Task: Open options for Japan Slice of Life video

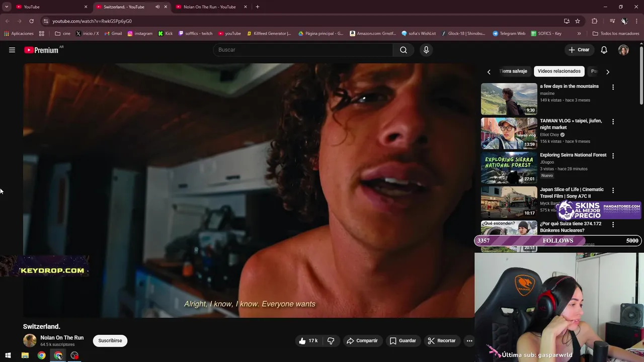Action: [613, 191]
